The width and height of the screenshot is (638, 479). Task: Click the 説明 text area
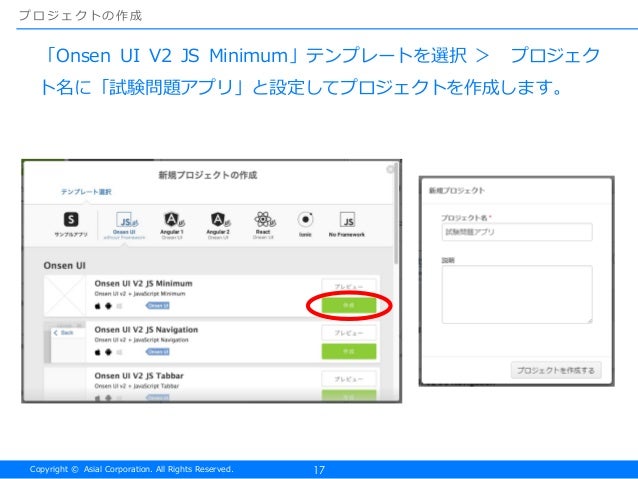point(517,294)
